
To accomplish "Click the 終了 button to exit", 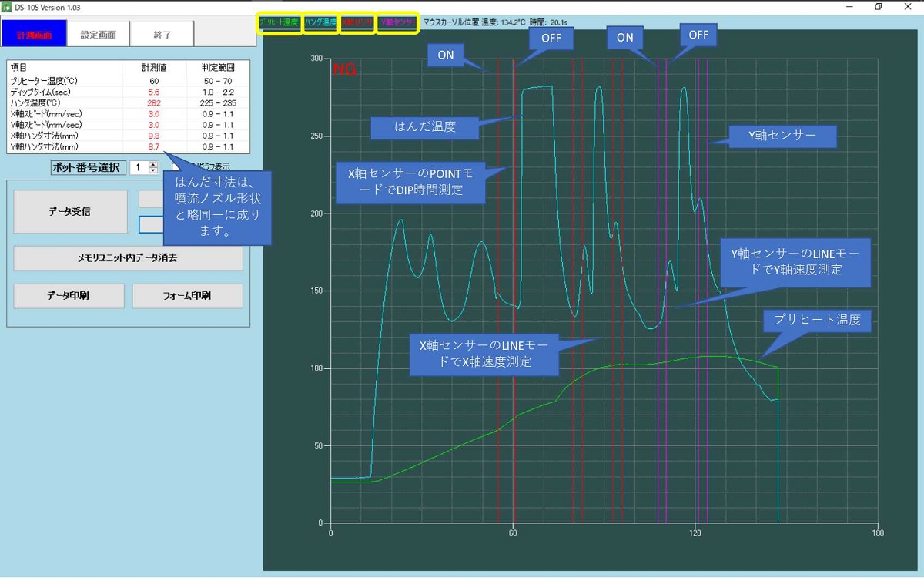I will click(162, 35).
